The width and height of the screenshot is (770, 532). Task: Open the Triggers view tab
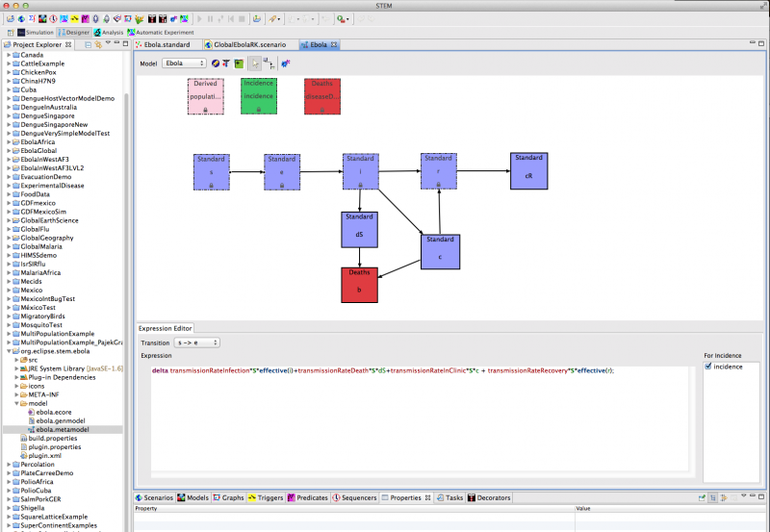(x=266, y=497)
